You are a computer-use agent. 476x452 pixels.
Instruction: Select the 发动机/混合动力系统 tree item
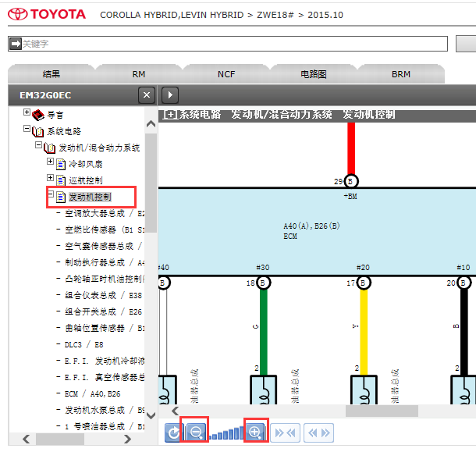[x=99, y=148]
